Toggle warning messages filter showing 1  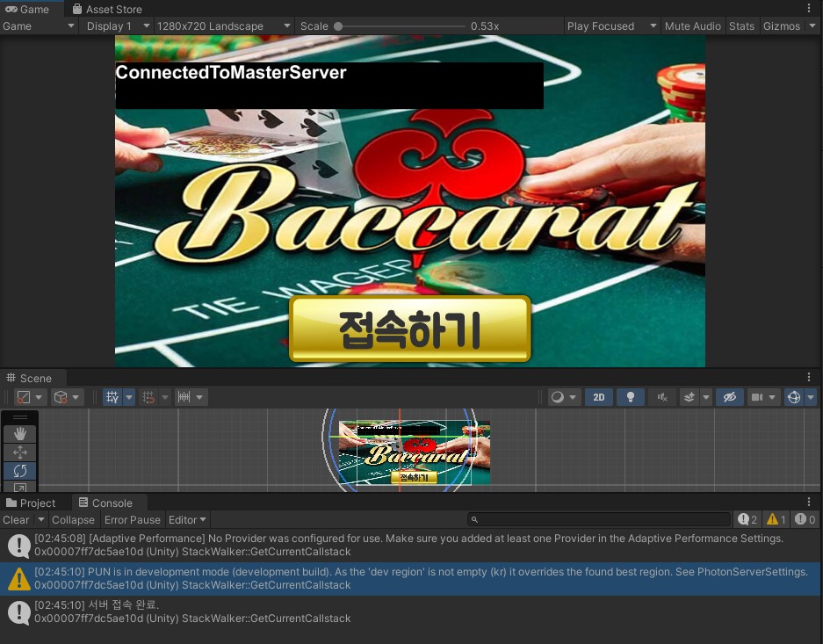[x=776, y=519]
